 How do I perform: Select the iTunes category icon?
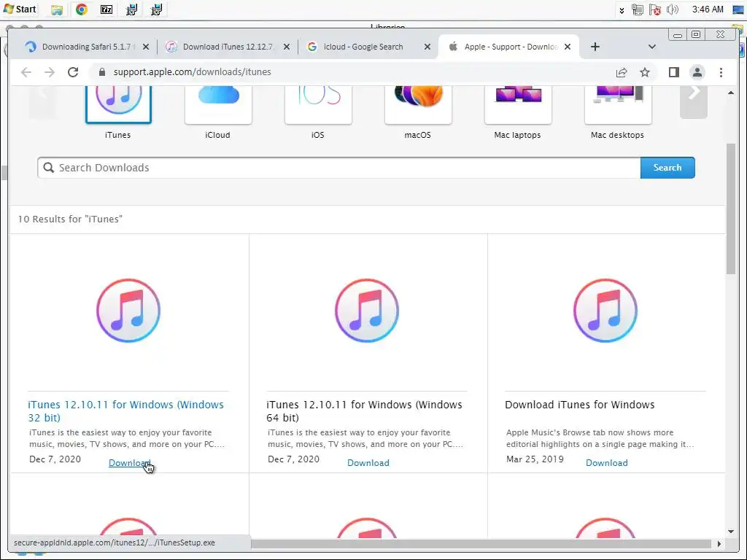point(118,104)
